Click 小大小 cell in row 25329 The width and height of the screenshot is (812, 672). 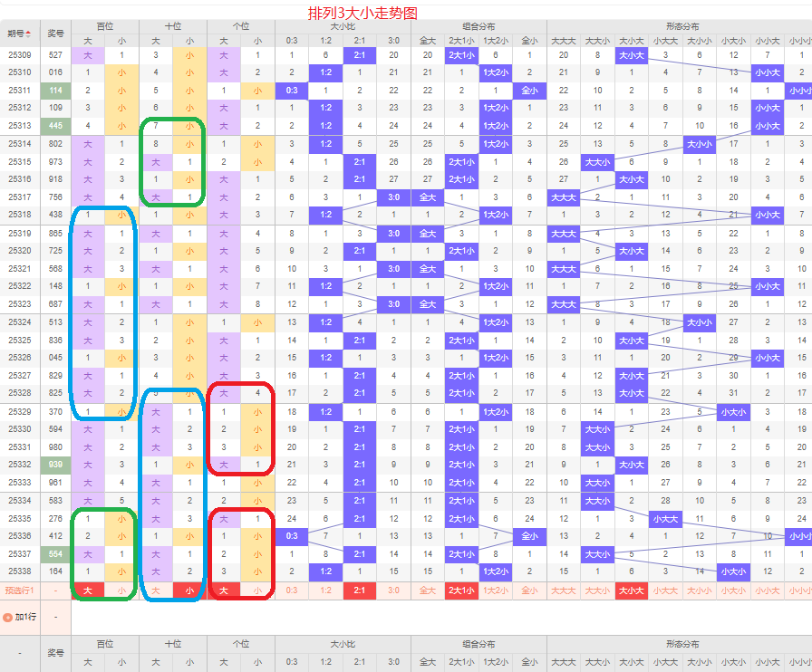733,412
